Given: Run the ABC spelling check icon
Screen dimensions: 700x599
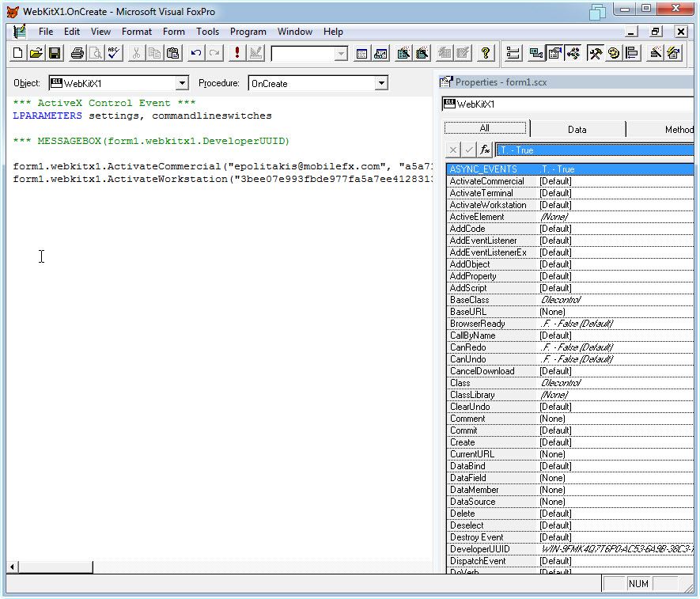Looking at the screenshot, I should (x=114, y=53).
